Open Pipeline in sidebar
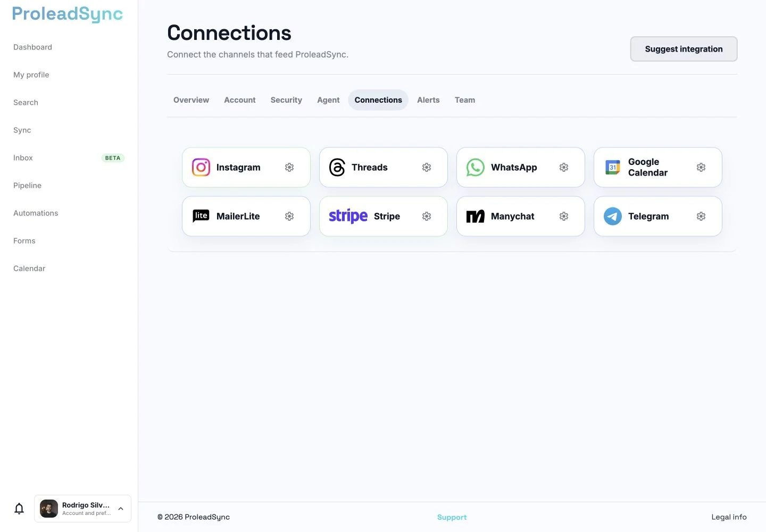766x532 pixels. pyautogui.click(x=28, y=186)
